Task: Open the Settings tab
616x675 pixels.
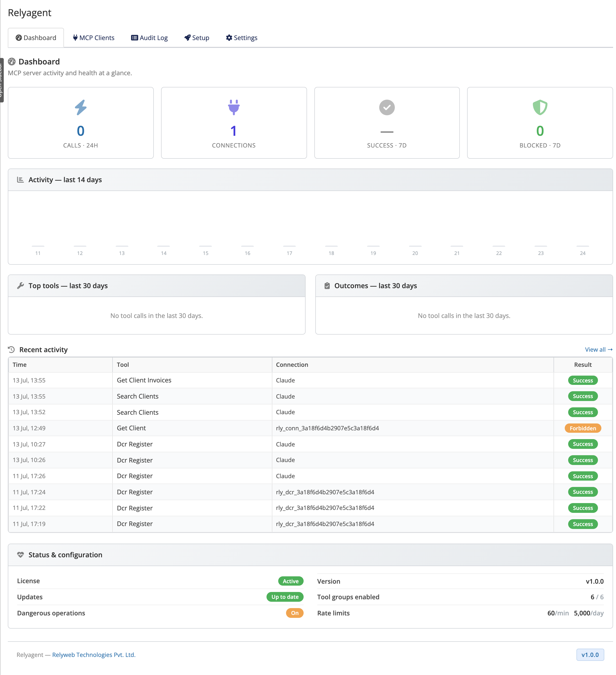Action: tap(242, 38)
